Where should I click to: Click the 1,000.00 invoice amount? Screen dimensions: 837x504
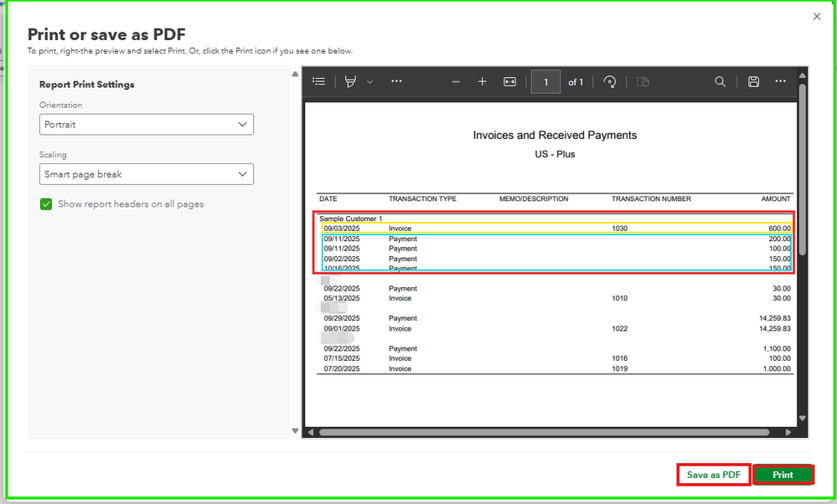(x=777, y=368)
